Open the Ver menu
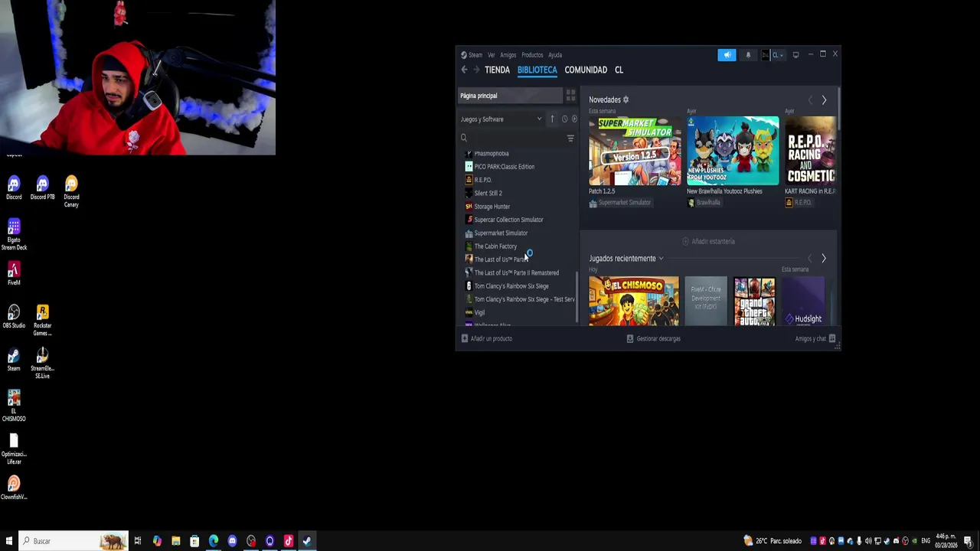This screenshot has height=551, width=980. tap(492, 55)
